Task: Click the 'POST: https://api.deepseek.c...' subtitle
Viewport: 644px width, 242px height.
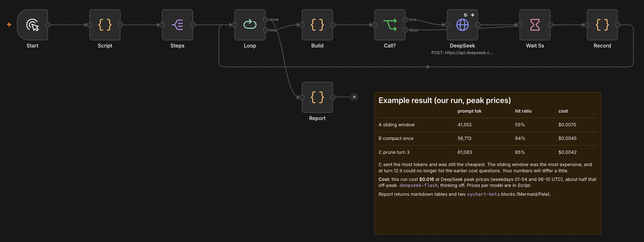Action: [462, 53]
